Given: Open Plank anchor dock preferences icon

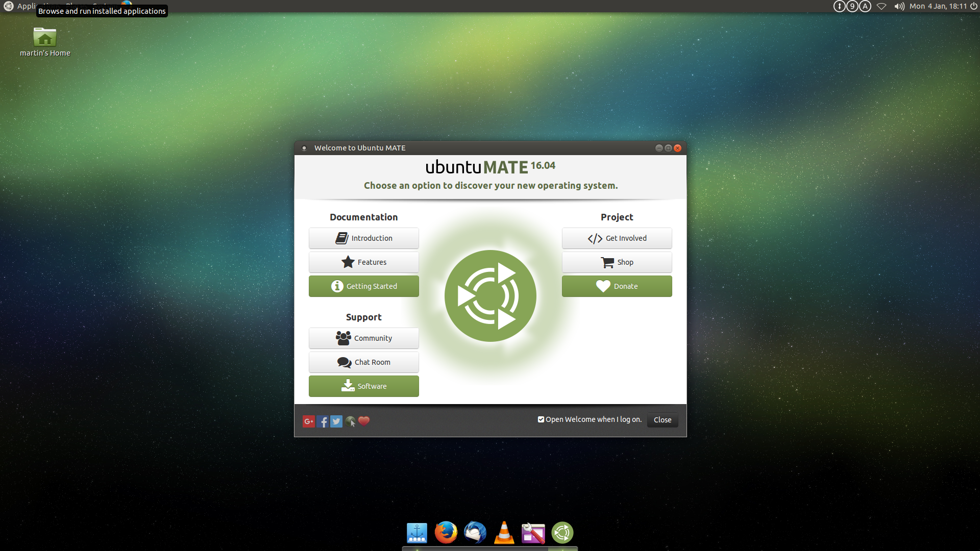Looking at the screenshot, I should pos(416,533).
